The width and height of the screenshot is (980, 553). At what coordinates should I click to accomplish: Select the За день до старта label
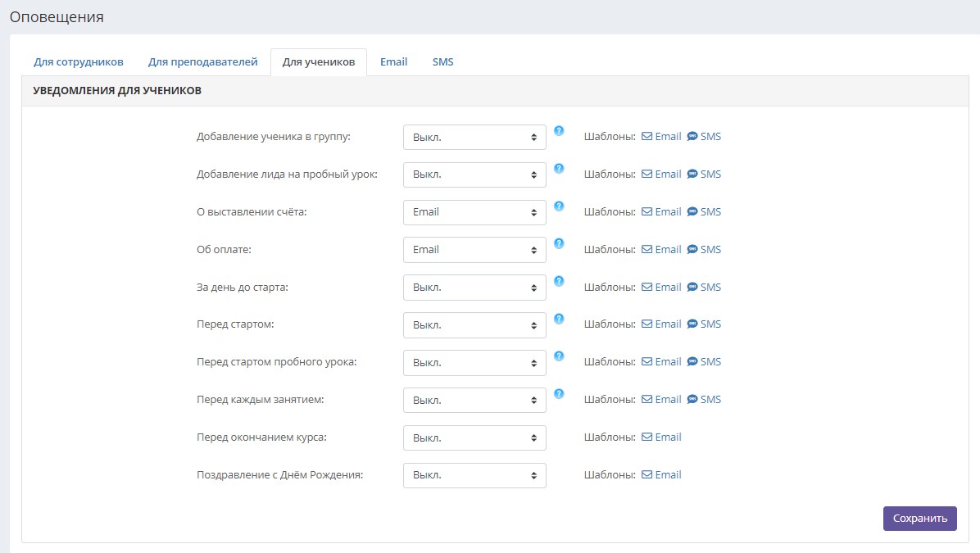click(x=243, y=288)
